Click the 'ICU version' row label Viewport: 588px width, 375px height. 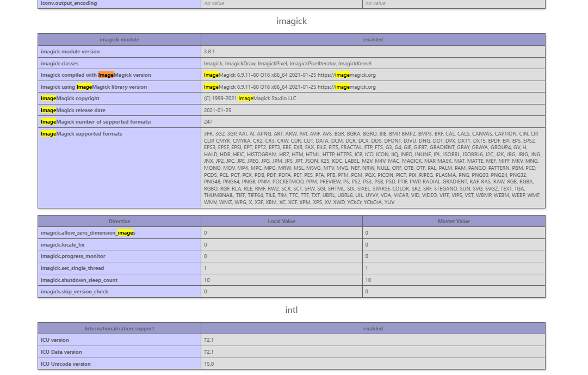(x=55, y=340)
